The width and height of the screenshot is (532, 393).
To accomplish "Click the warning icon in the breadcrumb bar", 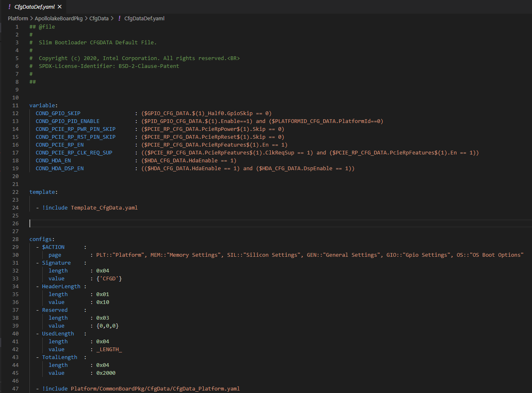I will 120,18.
